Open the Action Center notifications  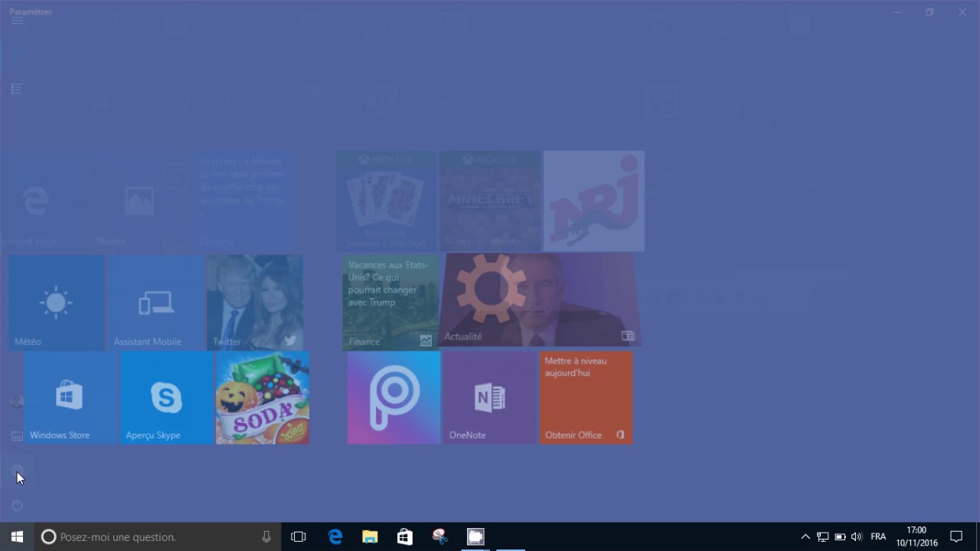[956, 536]
